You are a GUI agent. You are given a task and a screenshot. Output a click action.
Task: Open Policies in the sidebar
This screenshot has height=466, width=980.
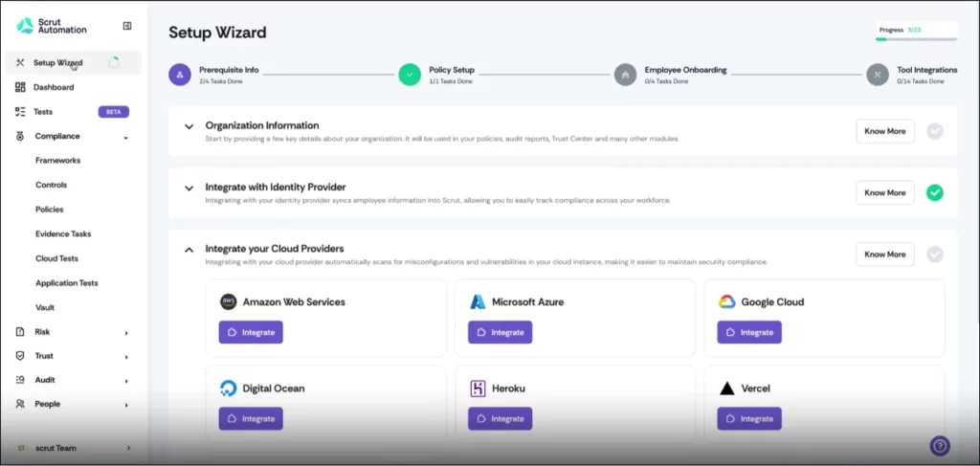click(x=50, y=210)
